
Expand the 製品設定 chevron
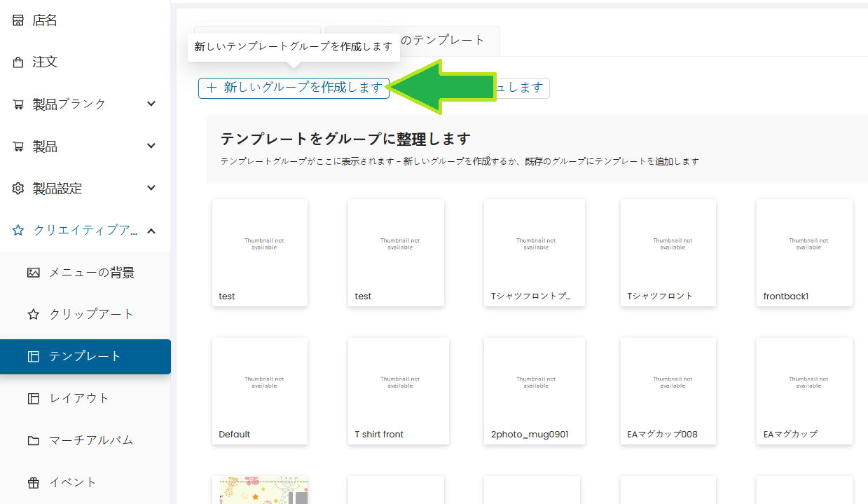pyautogui.click(x=151, y=188)
